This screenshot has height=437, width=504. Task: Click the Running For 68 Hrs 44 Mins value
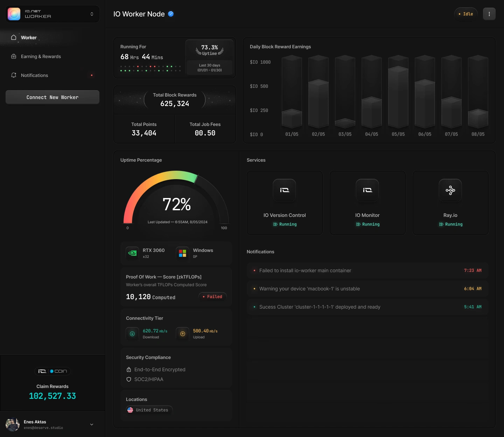point(142,57)
